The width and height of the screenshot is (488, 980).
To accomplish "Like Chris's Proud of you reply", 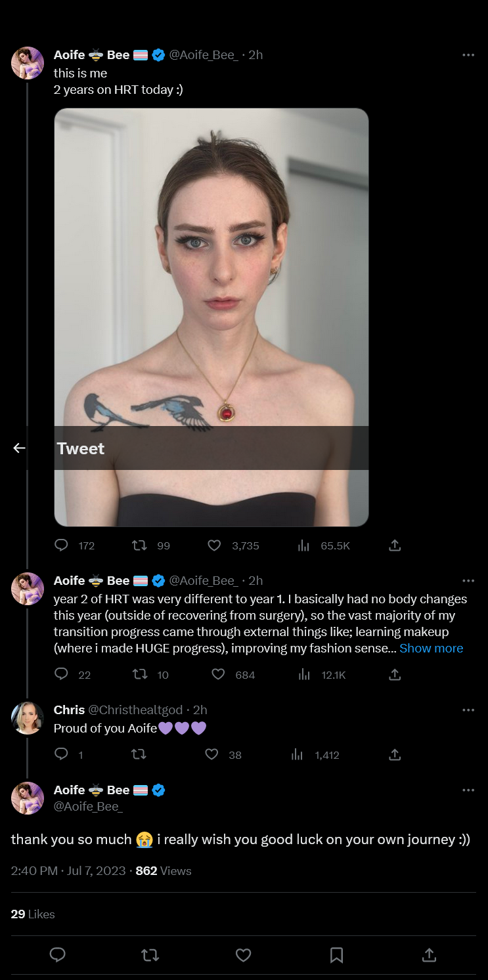I will (x=211, y=754).
